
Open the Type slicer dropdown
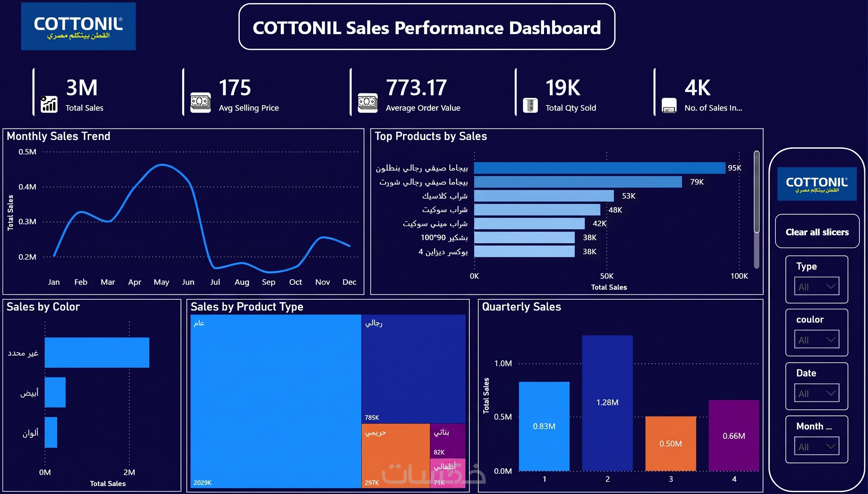(x=816, y=286)
